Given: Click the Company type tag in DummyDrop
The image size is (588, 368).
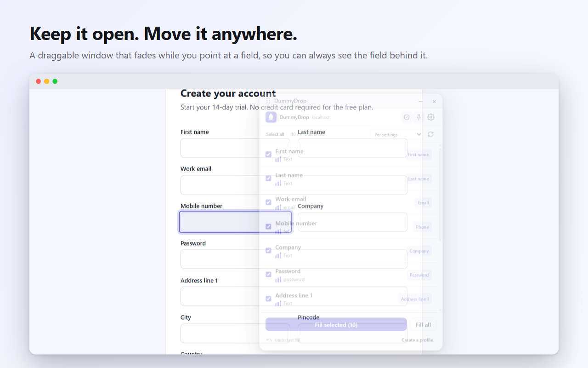Looking at the screenshot, I should pos(419,251).
